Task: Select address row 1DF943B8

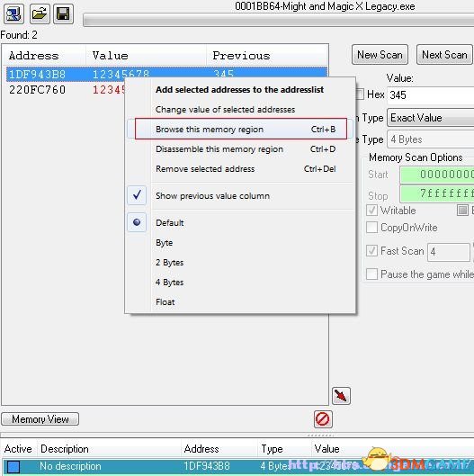Action: tap(166, 74)
